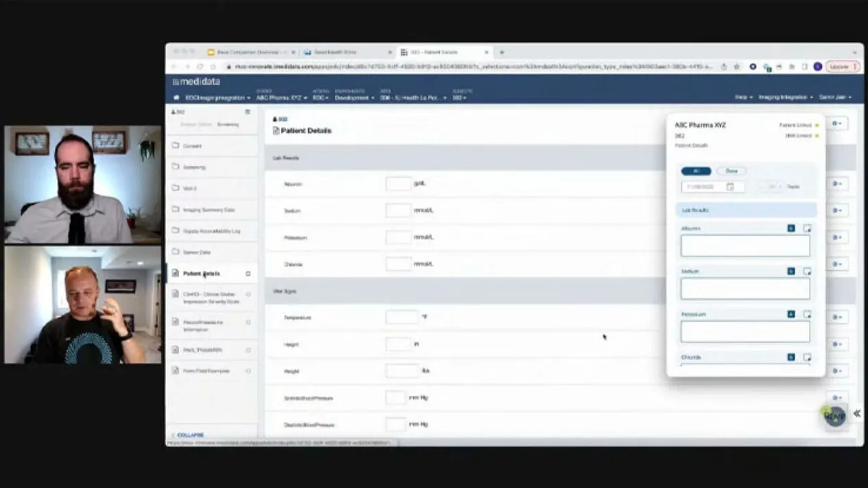The image size is (868, 488).
Task: Click the double-chevron collapse icon at bottom right
Action: tap(857, 414)
